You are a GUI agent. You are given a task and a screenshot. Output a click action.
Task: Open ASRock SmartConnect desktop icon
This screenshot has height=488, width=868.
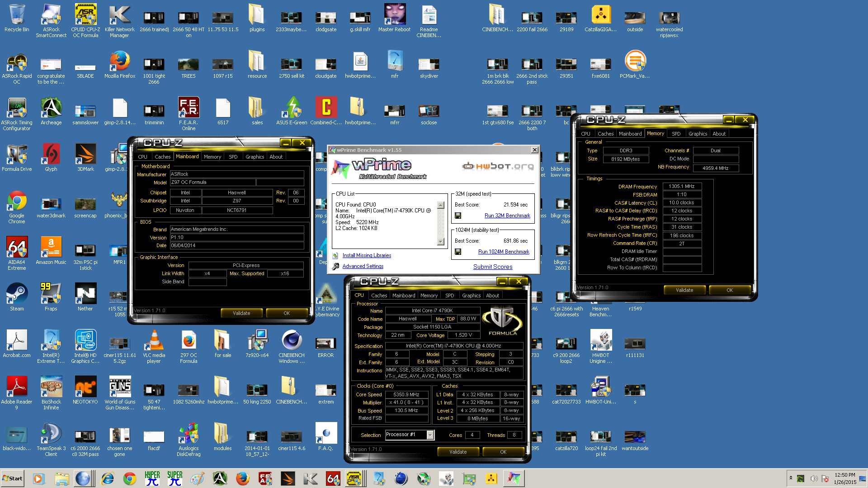tap(51, 20)
